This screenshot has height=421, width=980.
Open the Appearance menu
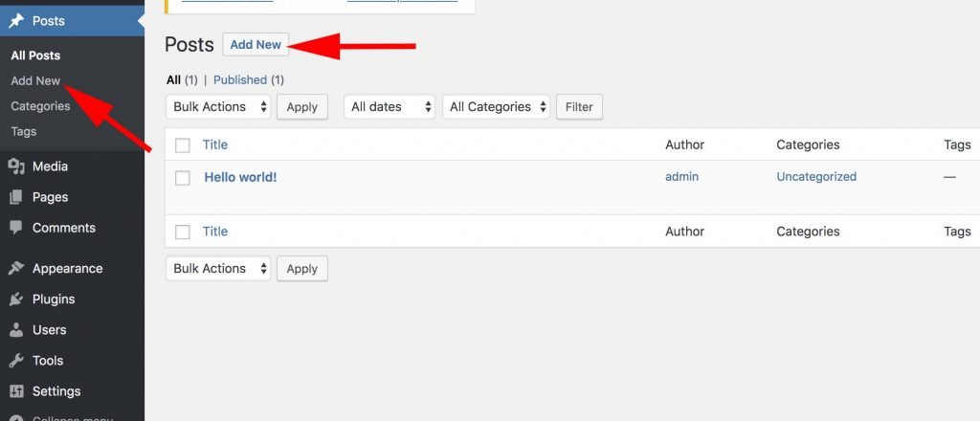68,269
